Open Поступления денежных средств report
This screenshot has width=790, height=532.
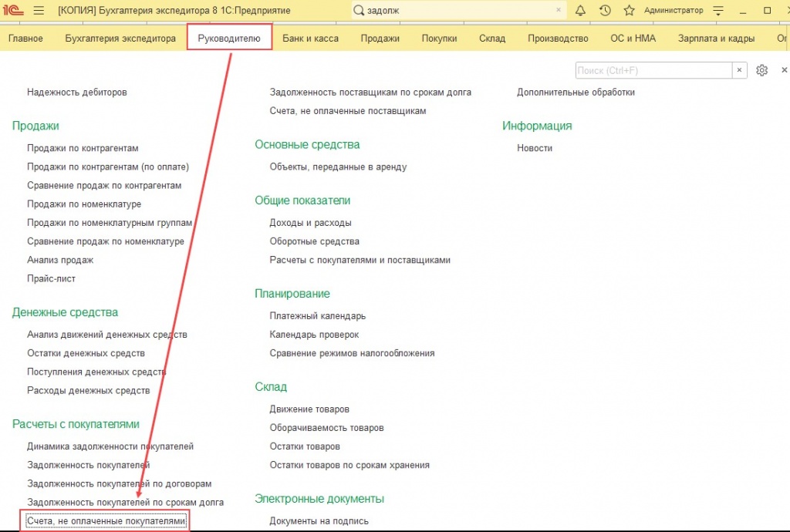pyautogui.click(x=96, y=372)
